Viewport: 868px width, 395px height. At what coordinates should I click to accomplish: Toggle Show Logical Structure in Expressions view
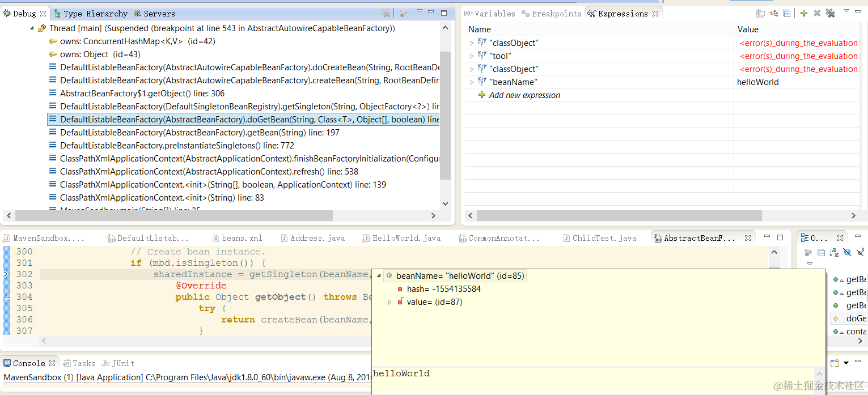[774, 14]
